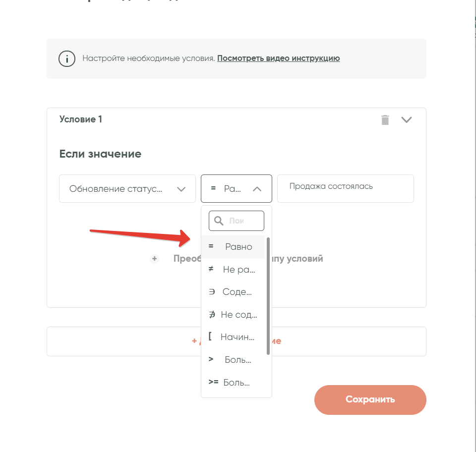Click the dropdown list scrollbar
476x452 pixels.
268,296
